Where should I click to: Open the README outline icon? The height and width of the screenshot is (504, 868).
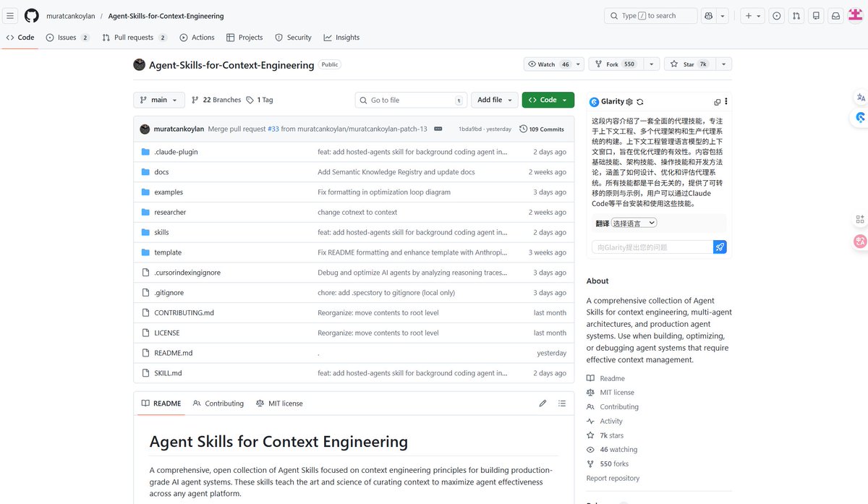pos(562,403)
